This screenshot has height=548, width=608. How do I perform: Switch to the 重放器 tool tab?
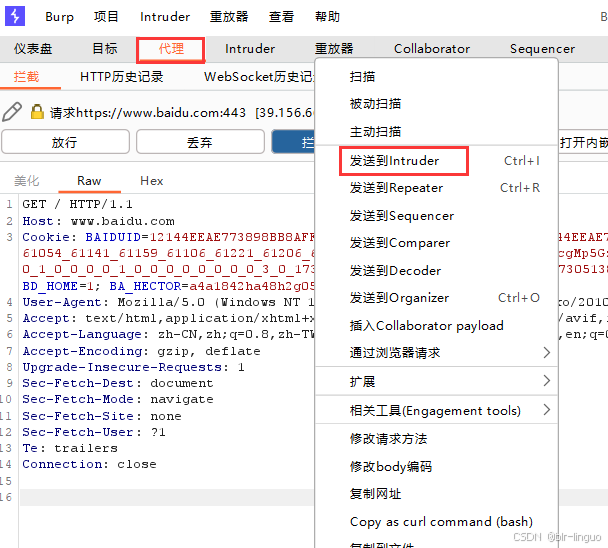click(334, 49)
